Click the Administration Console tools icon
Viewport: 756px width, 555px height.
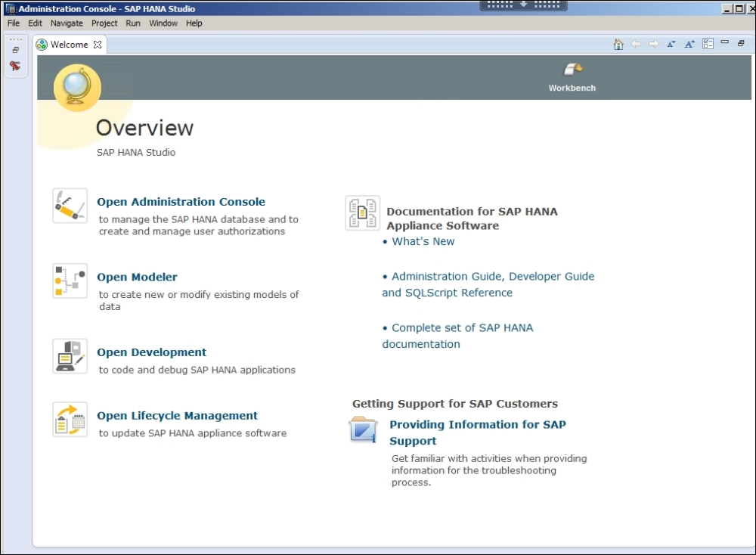[70, 206]
